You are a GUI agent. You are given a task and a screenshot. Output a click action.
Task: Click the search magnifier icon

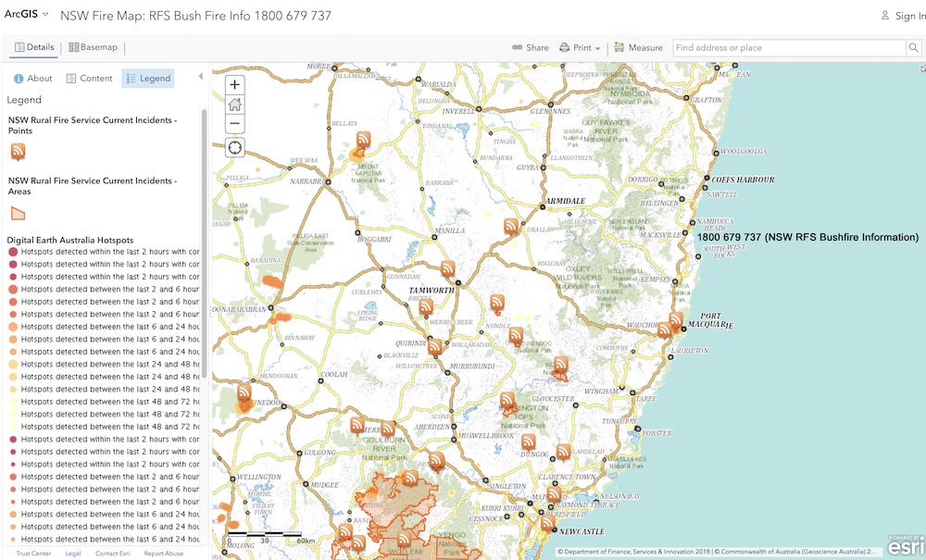coord(913,48)
